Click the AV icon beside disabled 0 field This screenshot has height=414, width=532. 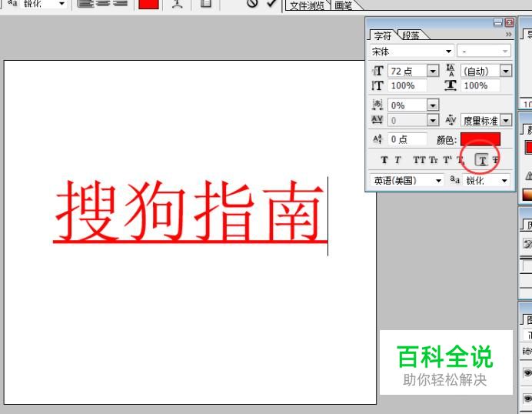click(377, 120)
